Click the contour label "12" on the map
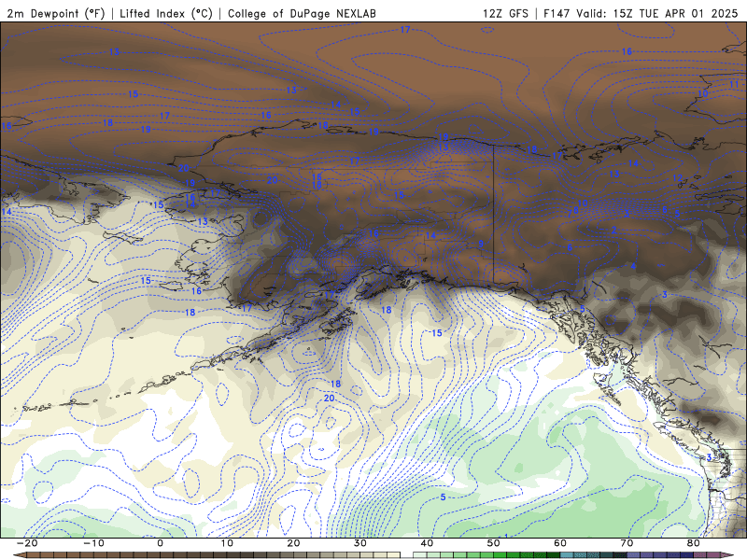The image size is (747, 560). [678, 178]
